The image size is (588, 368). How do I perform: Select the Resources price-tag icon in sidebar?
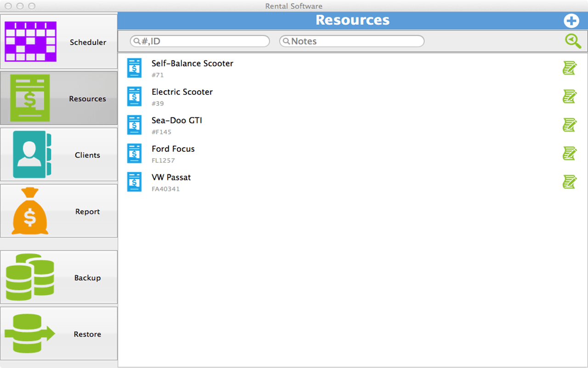click(x=30, y=98)
